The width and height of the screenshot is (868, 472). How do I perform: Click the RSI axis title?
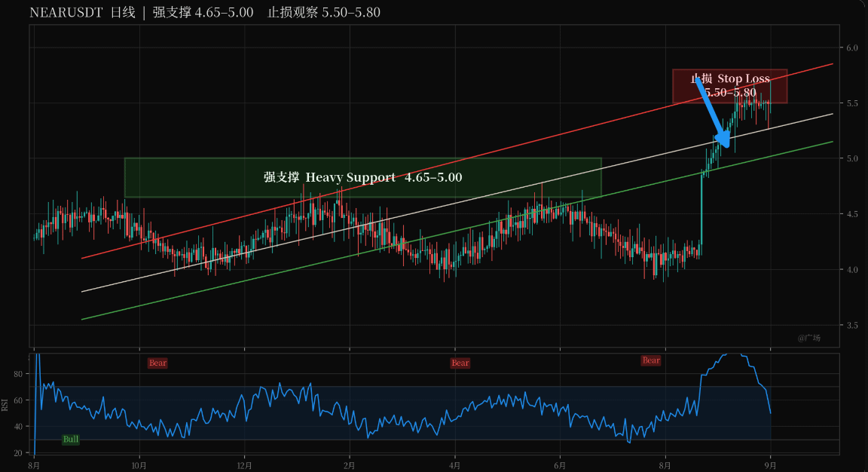(x=5, y=404)
